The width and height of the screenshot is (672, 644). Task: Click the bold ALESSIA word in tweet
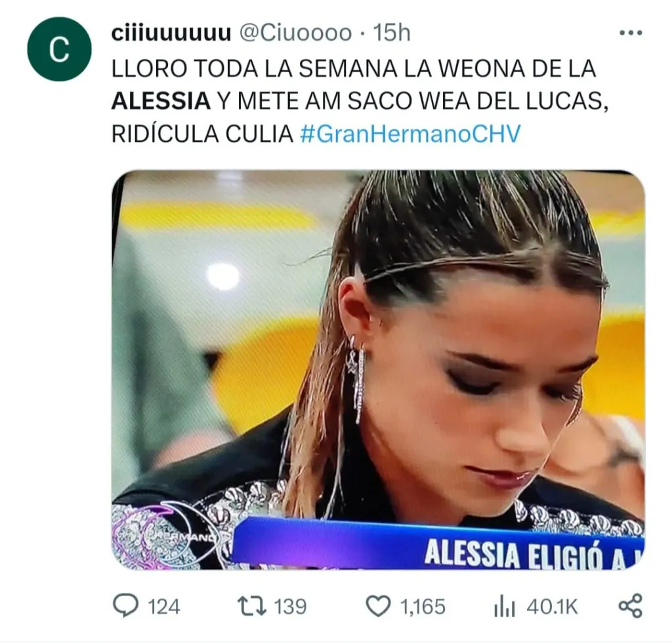point(161,101)
